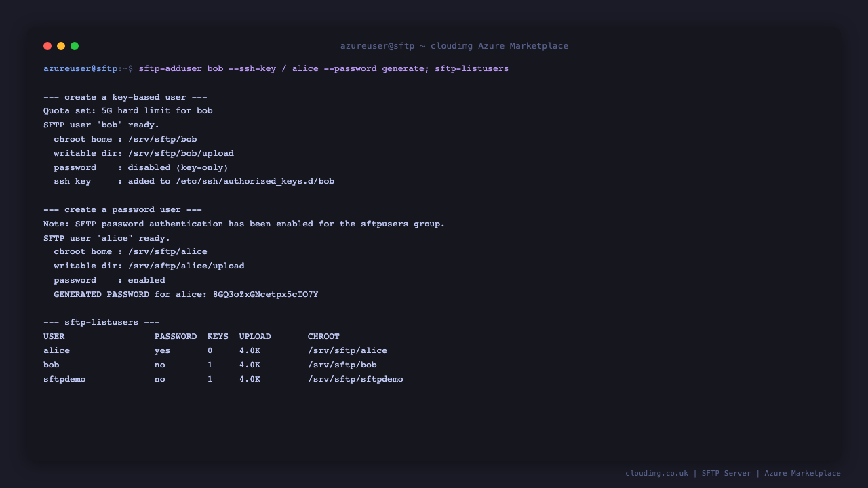This screenshot has width=868, height=488.
Task: Click the '/srv/sftp/alice' chroot table cell
Action: coord(347,350)
